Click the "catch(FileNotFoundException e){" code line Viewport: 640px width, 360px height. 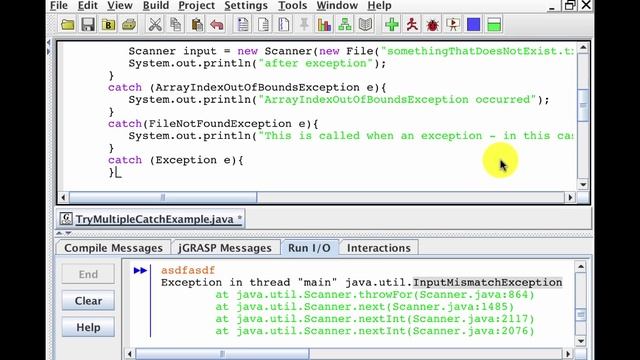[x=213, y=124]
